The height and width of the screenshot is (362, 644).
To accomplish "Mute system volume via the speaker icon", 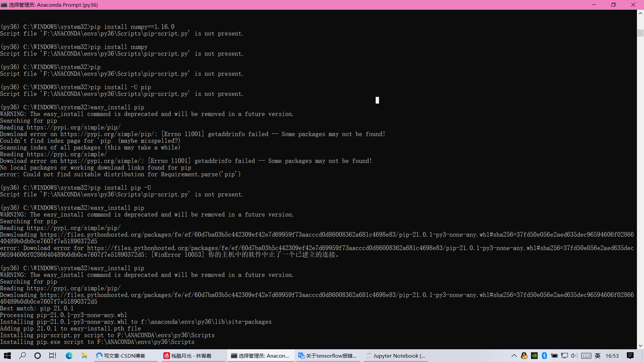I will point(575,356).
